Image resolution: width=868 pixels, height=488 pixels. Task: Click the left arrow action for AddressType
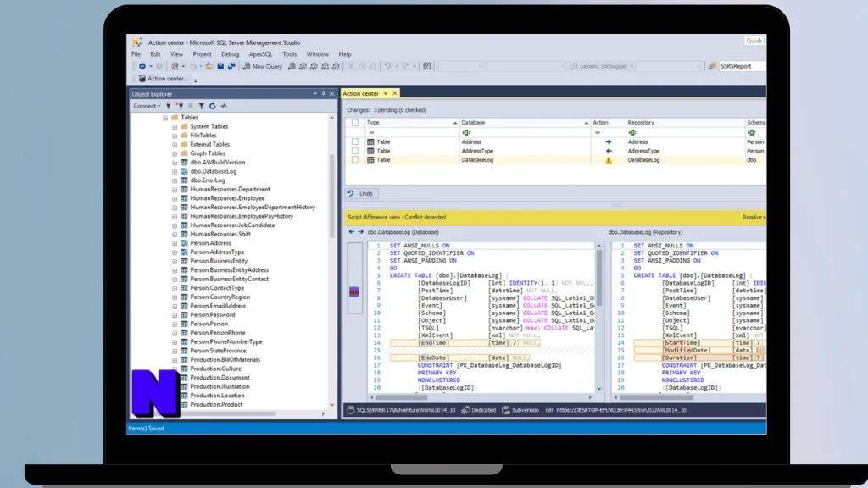coord(609,151)
